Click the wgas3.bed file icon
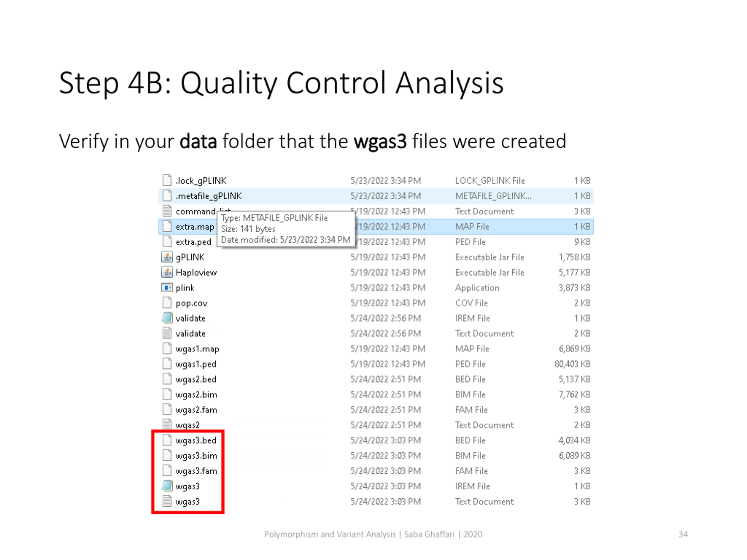Viewport: 747px width, 560px height. point(167,440)
